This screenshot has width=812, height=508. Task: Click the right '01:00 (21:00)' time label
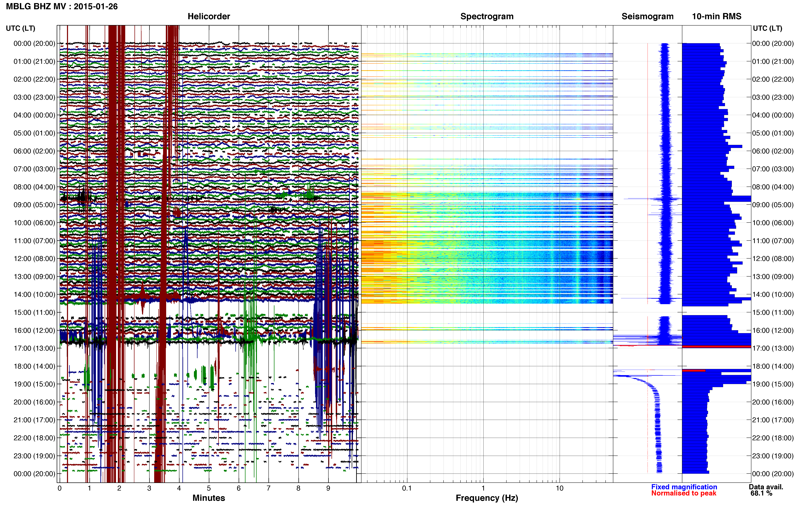click(x=773, y=62)
